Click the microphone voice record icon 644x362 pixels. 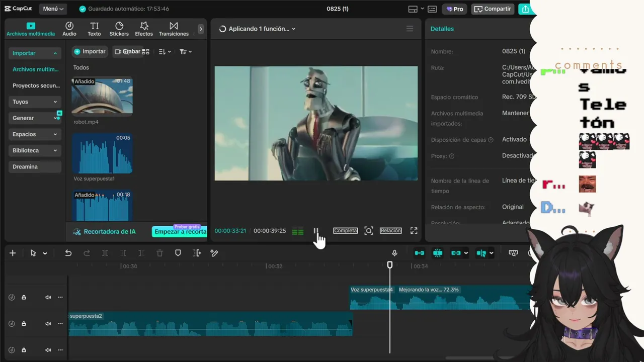[394, 253]
